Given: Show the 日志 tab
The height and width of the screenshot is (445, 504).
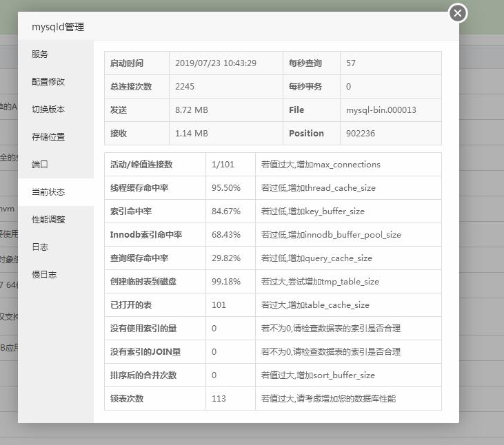Looking at the screenshot, I should (x=40, y=247).
